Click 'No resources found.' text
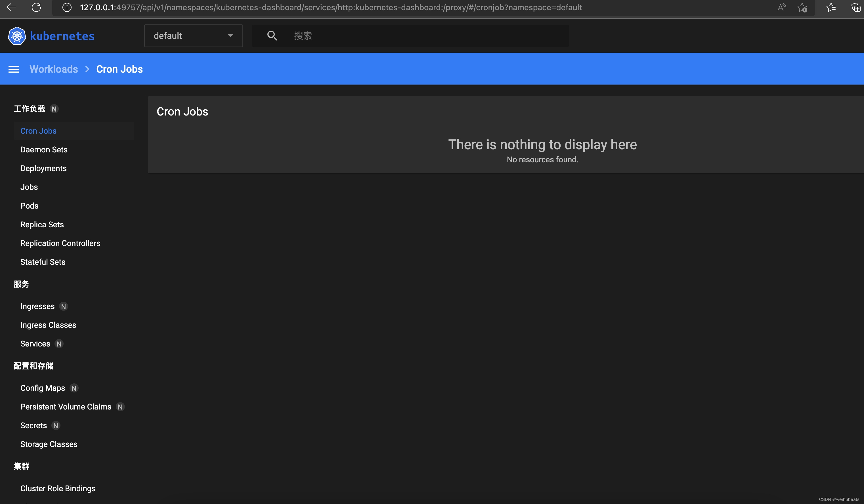 click(542, 159)
